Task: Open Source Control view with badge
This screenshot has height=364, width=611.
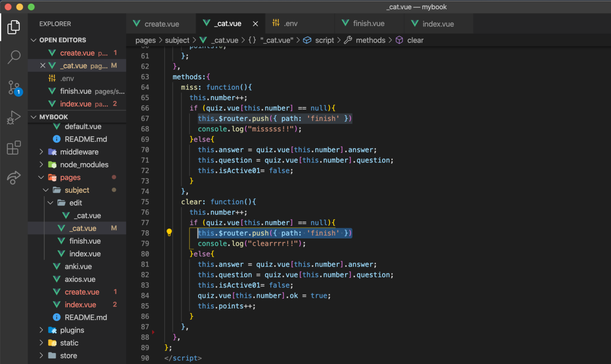Action: coord(14,88)
